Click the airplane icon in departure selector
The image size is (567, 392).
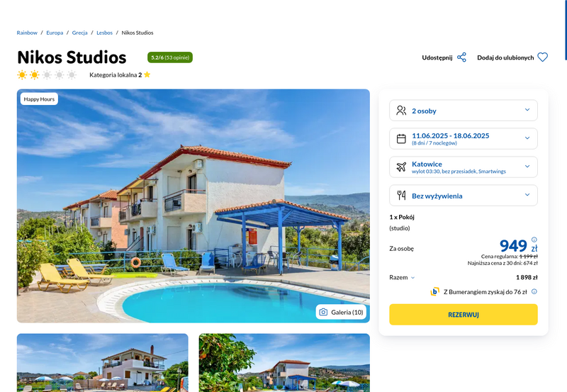tap(401, 167)
